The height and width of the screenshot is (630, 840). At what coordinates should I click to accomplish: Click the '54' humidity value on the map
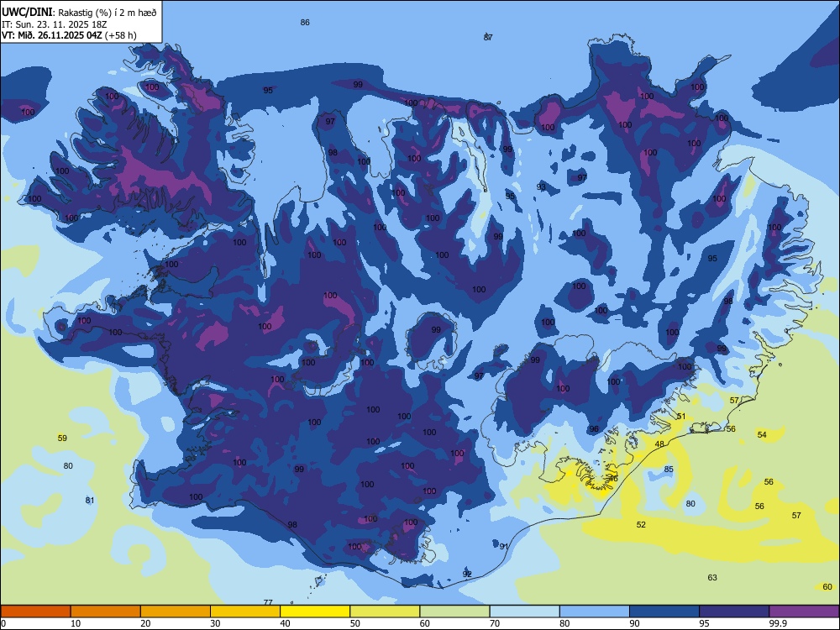762,434
